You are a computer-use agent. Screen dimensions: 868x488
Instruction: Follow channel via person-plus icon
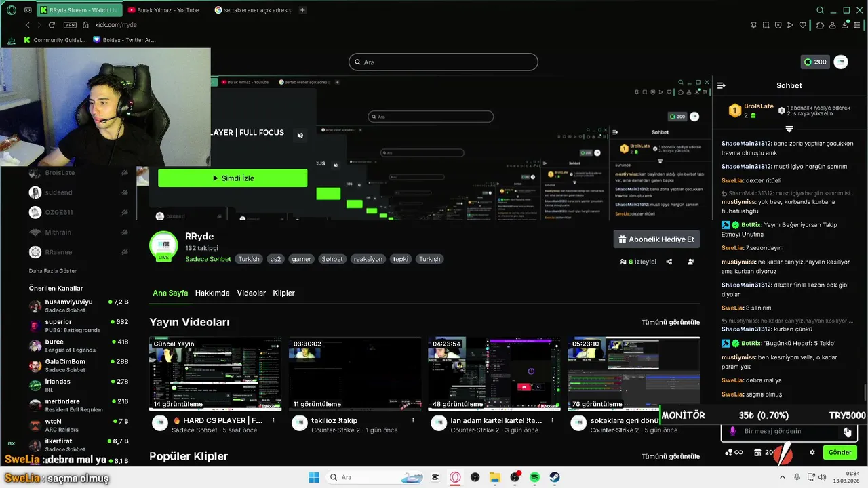pyautogui.click(x=691, y=262)
